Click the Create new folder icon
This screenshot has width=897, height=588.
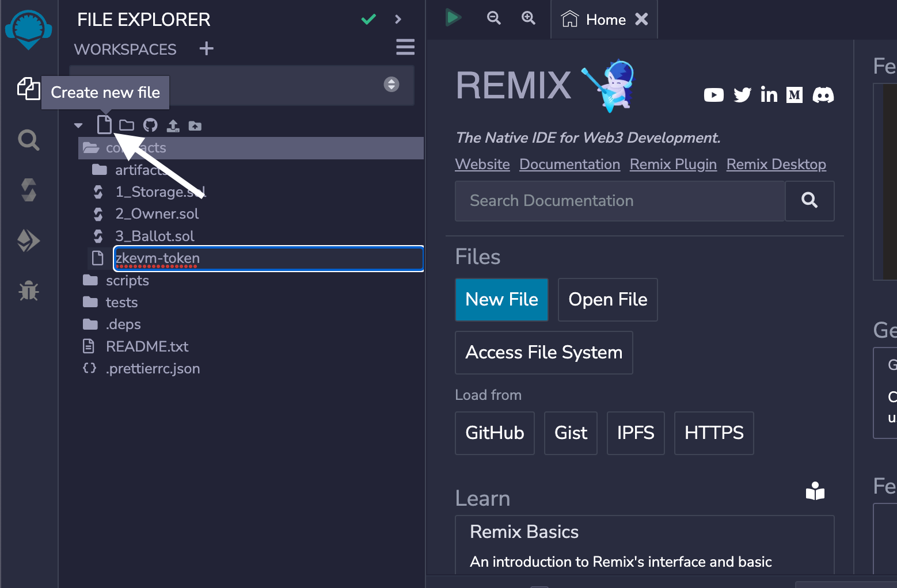click(127, 125)
